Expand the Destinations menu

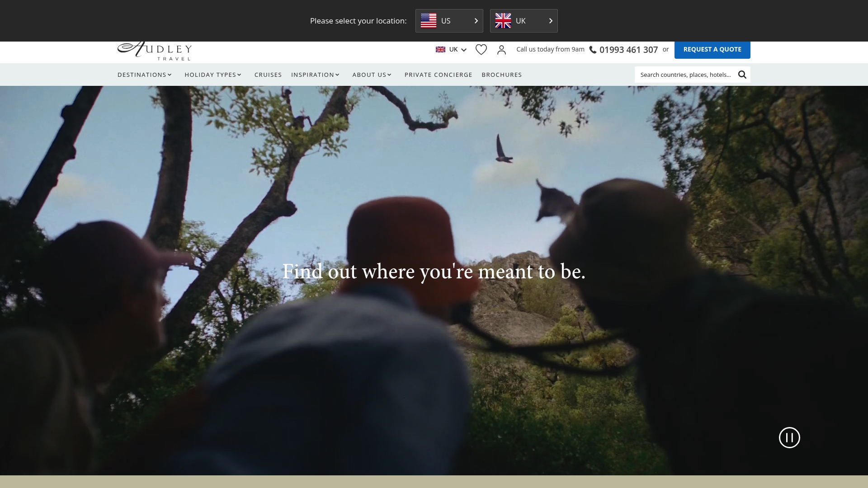(x=145, y=75)
